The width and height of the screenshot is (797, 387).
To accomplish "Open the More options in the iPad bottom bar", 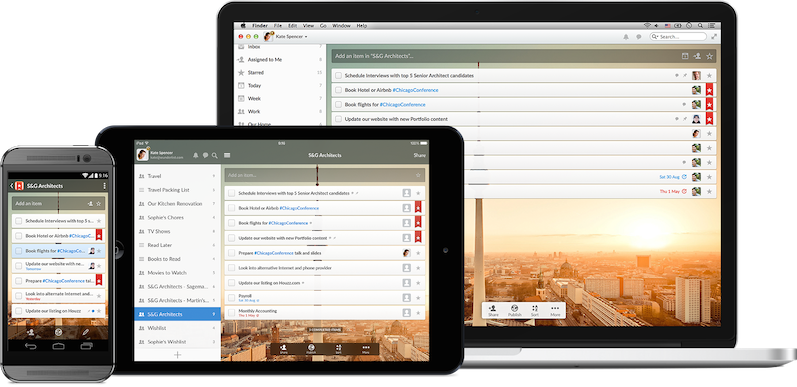I will point(365,349).
